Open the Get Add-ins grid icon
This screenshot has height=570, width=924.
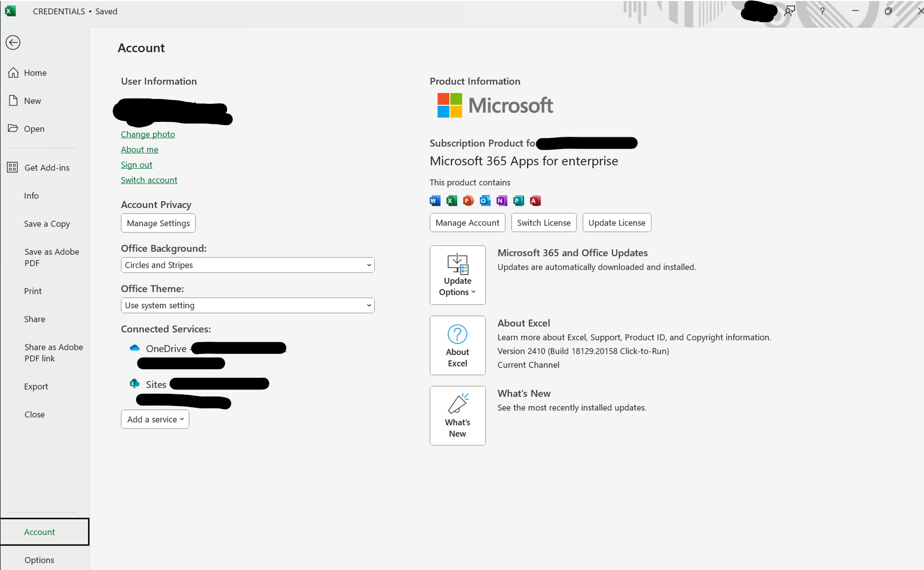(x=12, y=167)
